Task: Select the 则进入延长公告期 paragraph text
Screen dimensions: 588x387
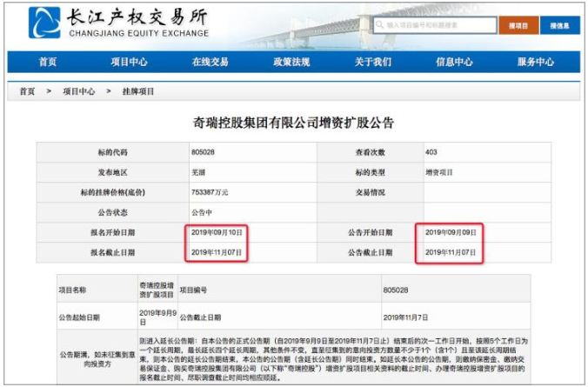Action: point(333,359)
